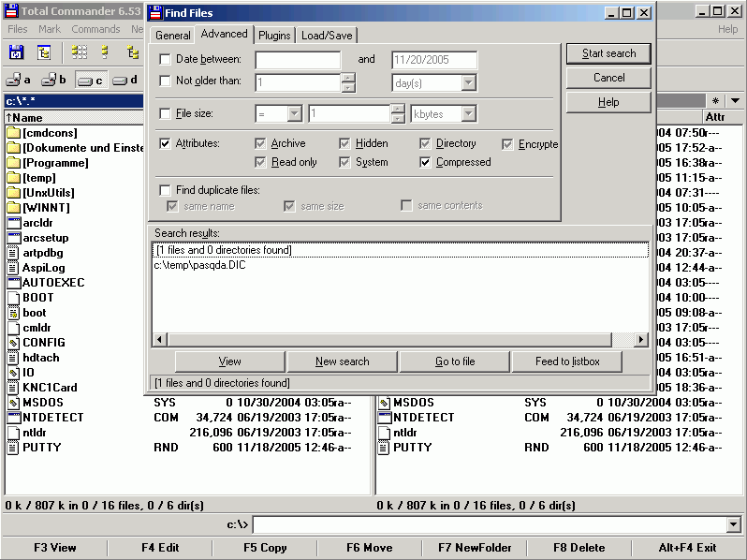The image size is (747, 560).
Task: Click the right panel MSDOS icon
Action: click(x=384, y=403)
